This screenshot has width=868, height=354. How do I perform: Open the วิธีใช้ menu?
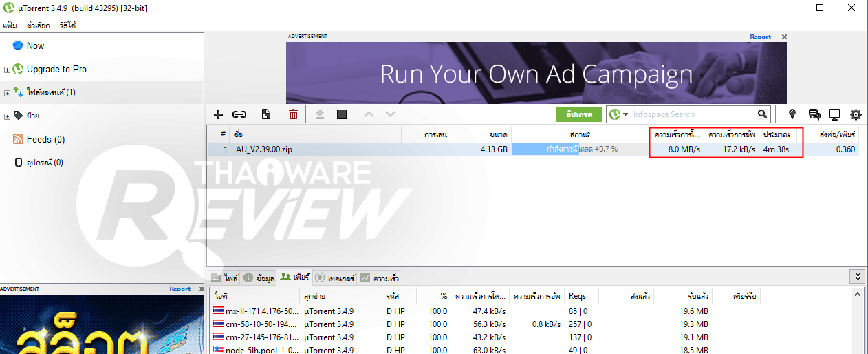[67, 25]
